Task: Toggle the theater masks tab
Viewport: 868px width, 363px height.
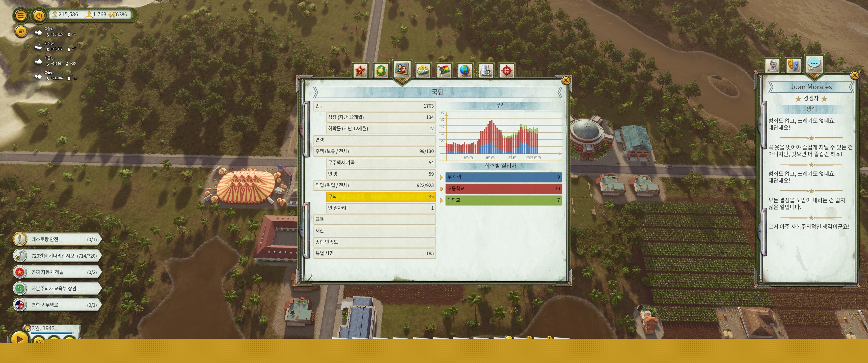Action: pos(793,65)
